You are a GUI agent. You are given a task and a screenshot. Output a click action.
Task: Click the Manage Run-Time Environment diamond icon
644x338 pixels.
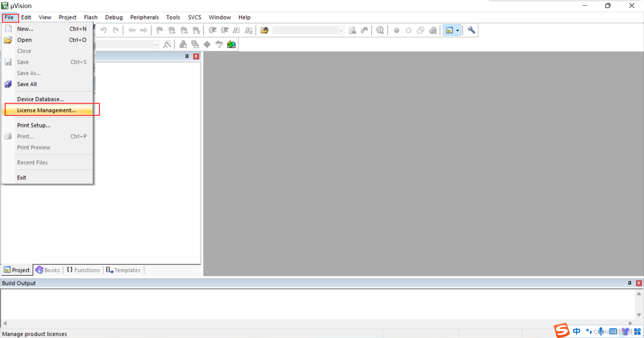[x=207, y=45]
